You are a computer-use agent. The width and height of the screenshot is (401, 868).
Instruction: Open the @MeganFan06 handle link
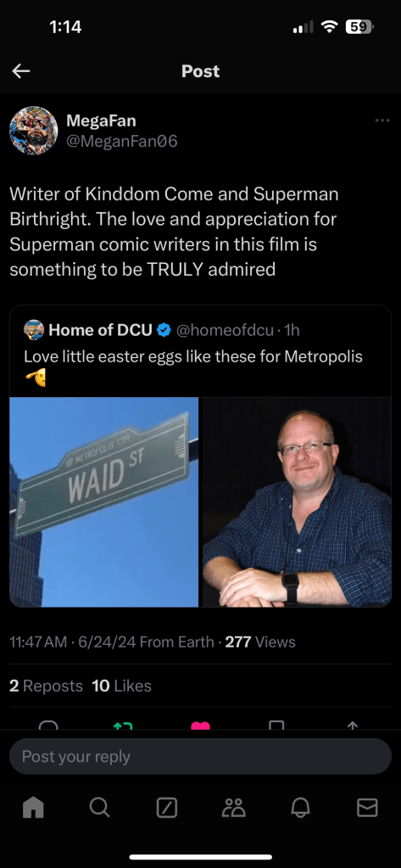[122, 142]
